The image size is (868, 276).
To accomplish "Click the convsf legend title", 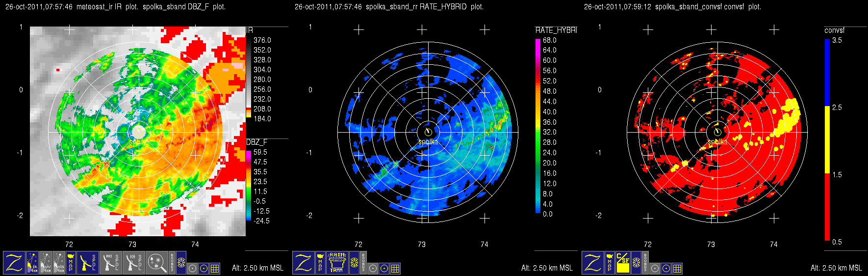I will pos(834,30).
